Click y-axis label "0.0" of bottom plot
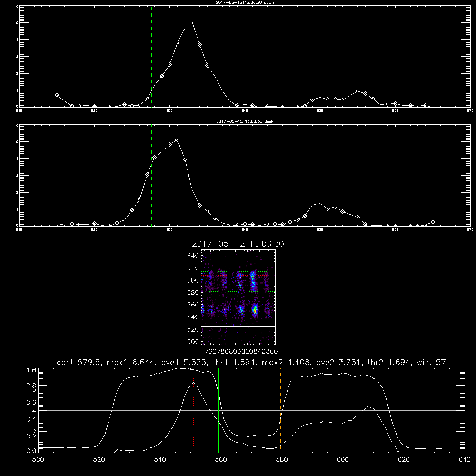This screenshot has width=476, height=476. [31, 451]
